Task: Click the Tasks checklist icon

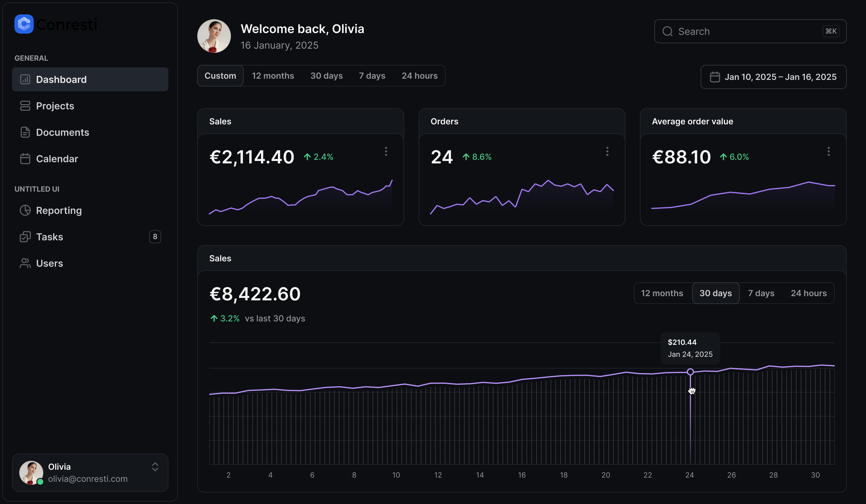Action: pos(25,237)
